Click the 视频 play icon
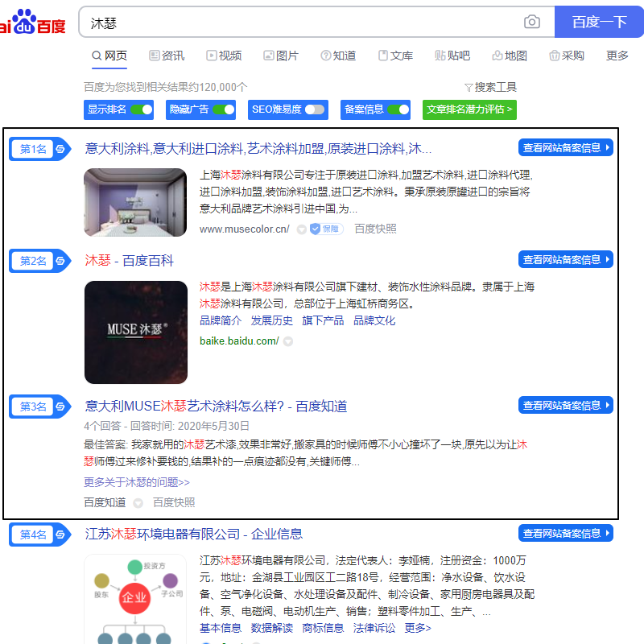The image size is (644, 644). tap(211, 56)
